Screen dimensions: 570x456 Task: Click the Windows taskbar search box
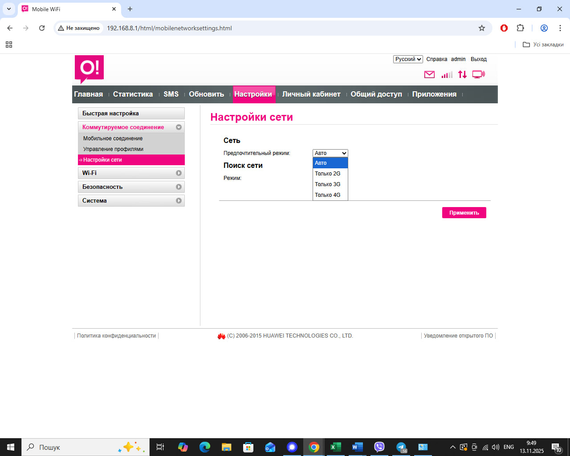click(x=86, y=447)
